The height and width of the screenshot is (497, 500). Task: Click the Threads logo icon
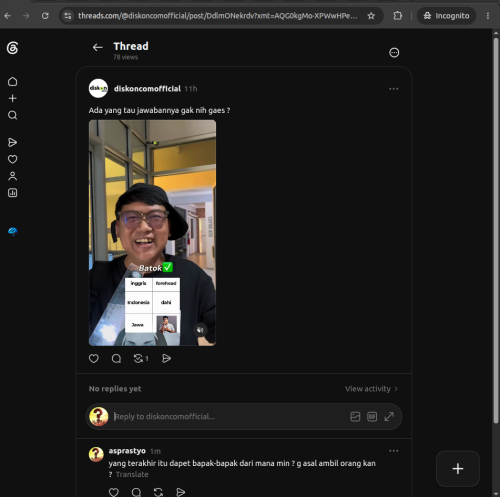click(12, 48)
